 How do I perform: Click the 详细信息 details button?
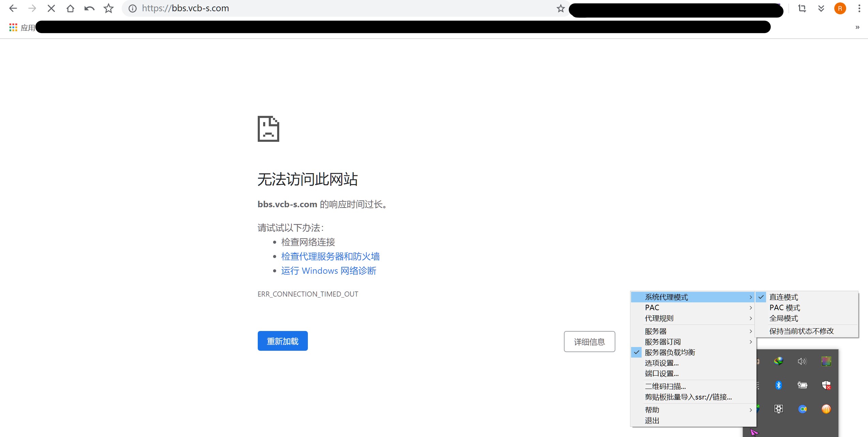point(589,342)
